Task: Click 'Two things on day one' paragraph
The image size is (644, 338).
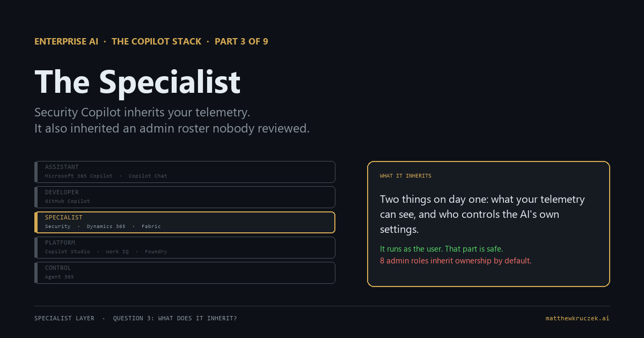Action: point(482,214)
